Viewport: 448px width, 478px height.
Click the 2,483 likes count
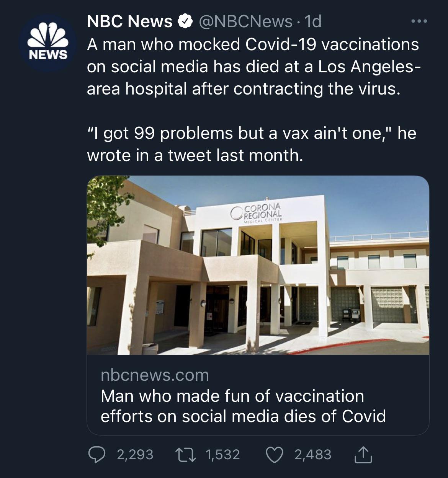point(313,454)
